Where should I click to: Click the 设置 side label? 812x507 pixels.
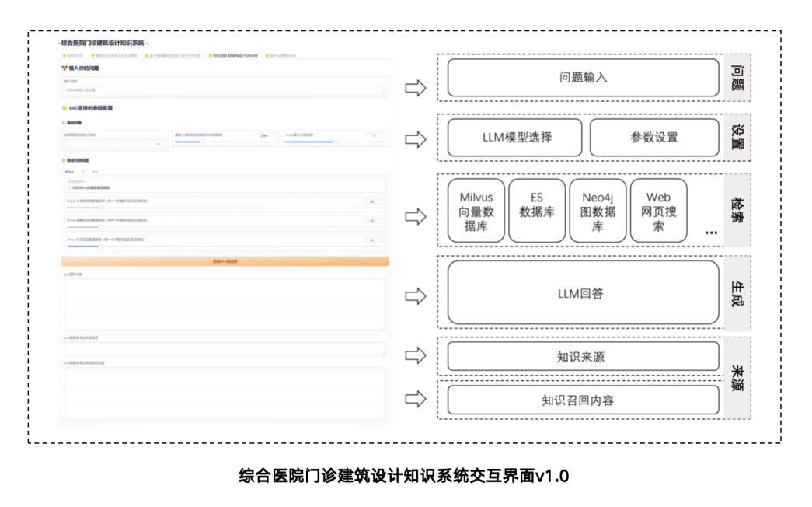pos(737,138)
